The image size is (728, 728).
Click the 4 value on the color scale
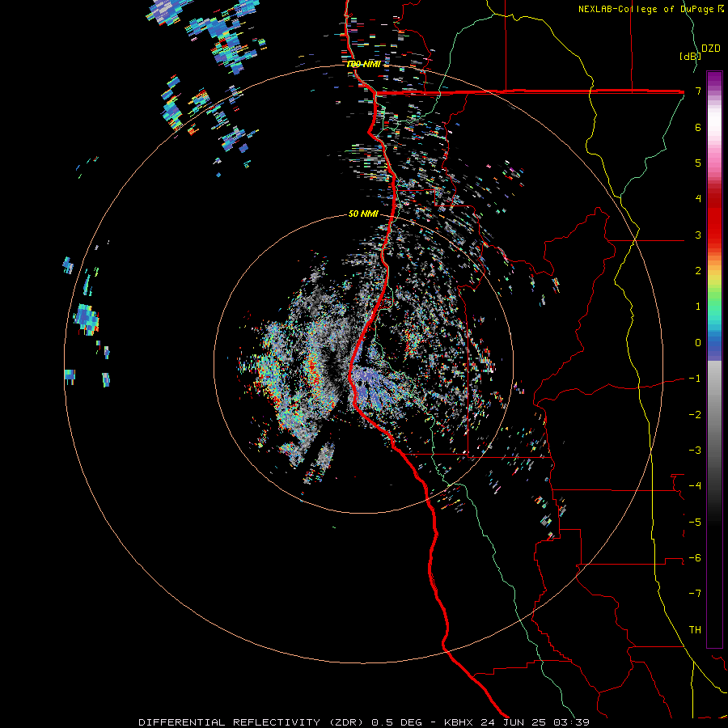(x=698, y=199)
